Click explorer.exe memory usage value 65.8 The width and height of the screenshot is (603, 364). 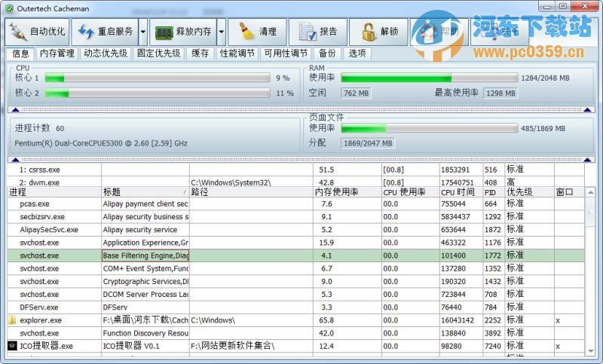pyautogui.click(x=326, y=320)
